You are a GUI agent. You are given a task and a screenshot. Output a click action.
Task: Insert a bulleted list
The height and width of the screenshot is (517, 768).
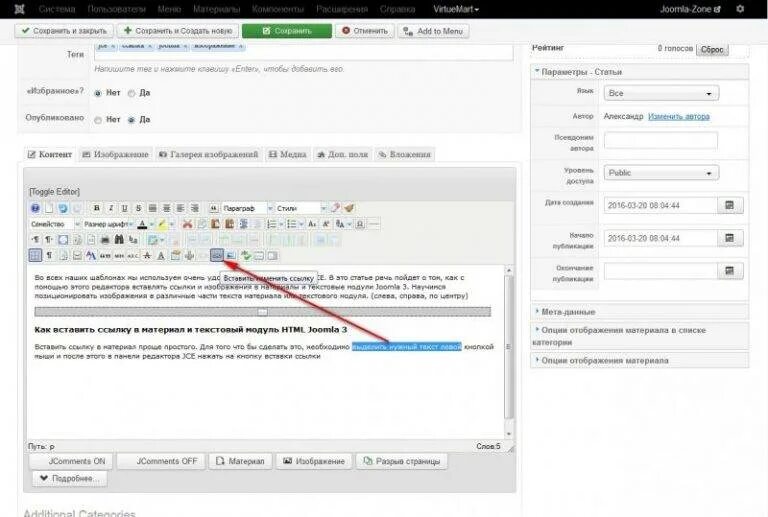coord(291,224)
